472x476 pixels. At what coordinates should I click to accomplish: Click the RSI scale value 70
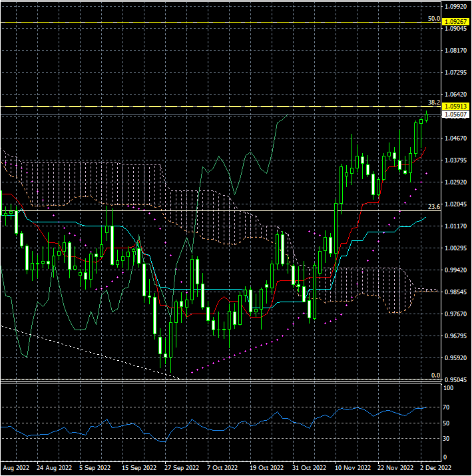pyautogui.click(x=447, y=407)
